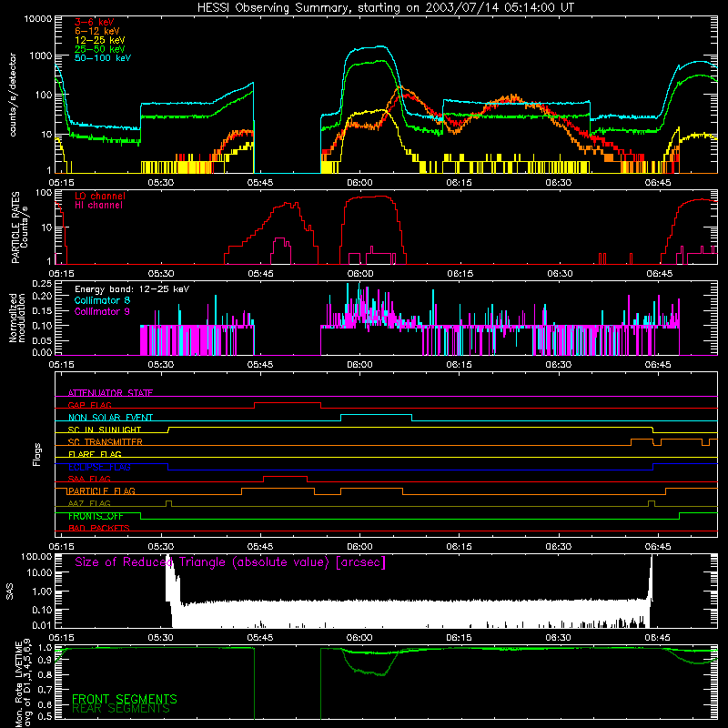Click the Energy band: 12-25 keV label

coord(132,289)
